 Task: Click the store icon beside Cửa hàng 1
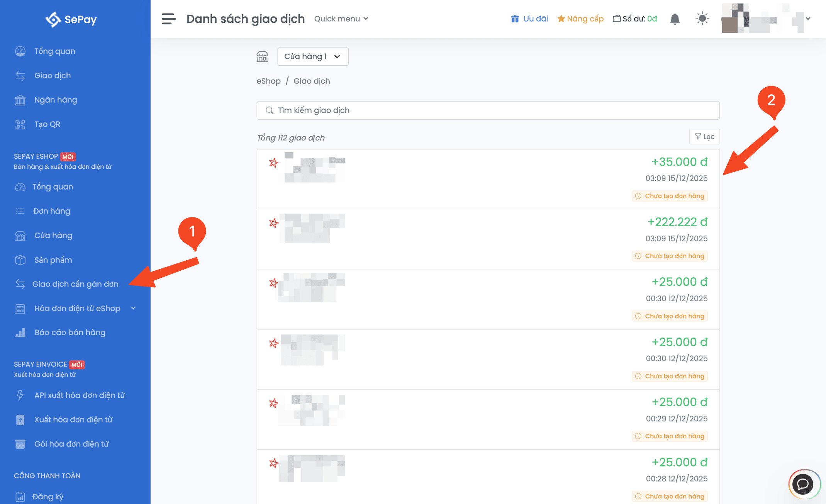262,57
